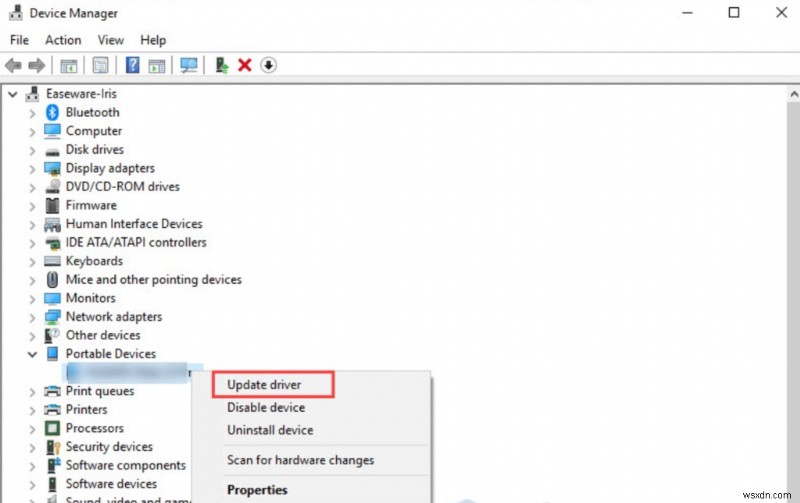Select the Portable Devices label
Image resolution: width=800 pixels, height=503 pixels.
tap(111, 354)
